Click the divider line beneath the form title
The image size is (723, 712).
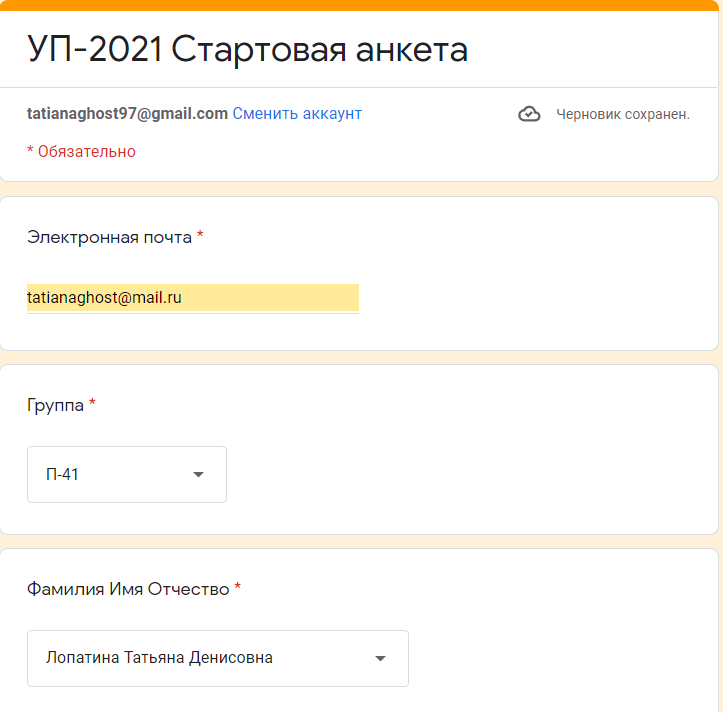359,87
